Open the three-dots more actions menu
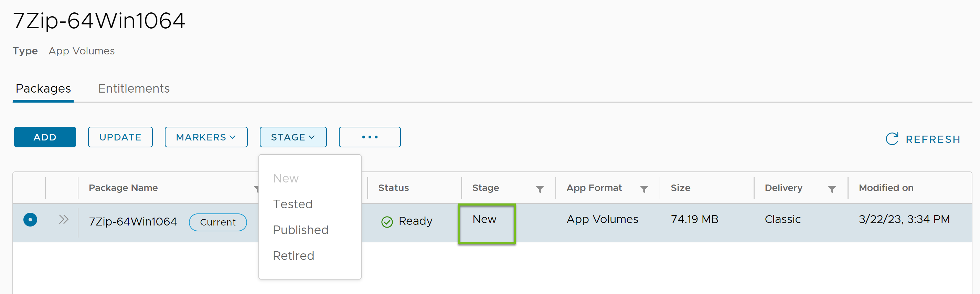 (x=370, y=137)
